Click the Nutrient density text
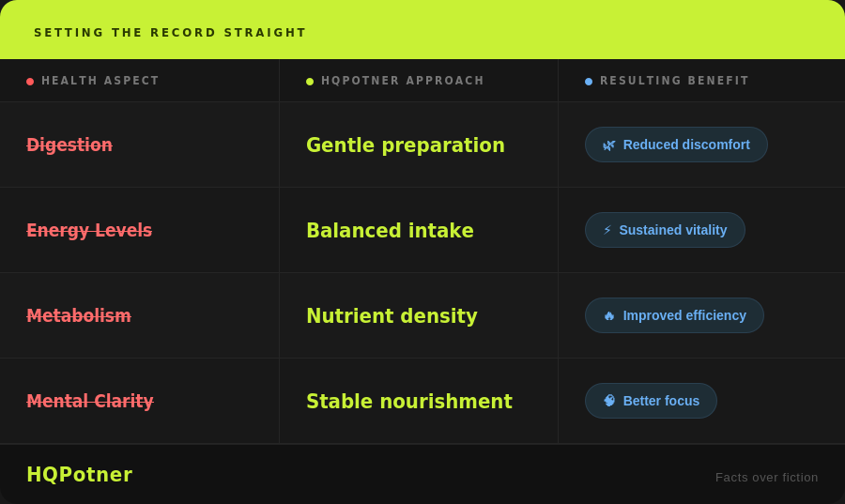This screenshot has height=504, width=845. (392, 316)
